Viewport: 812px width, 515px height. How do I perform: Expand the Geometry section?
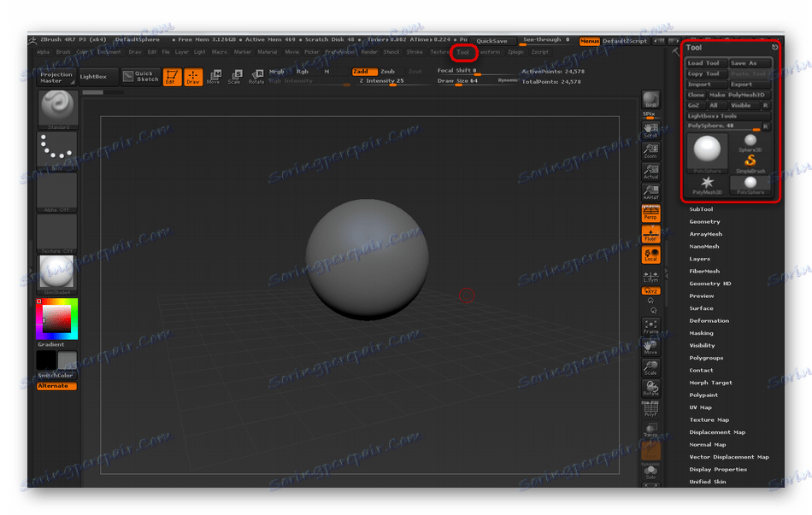coord(705,221)
